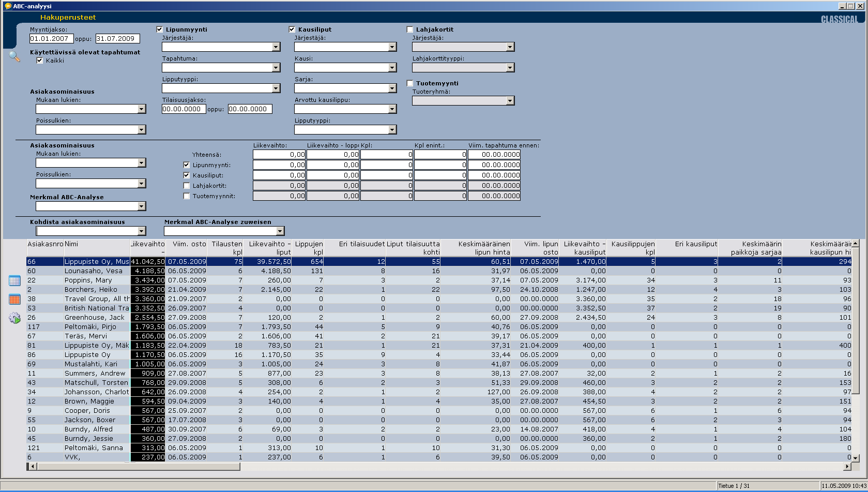Image resolution: width=868 pixels, height=492 pixels.
Task: Click Myyntijakso end date 31.07.2009 field
Action: pos(118,39)
